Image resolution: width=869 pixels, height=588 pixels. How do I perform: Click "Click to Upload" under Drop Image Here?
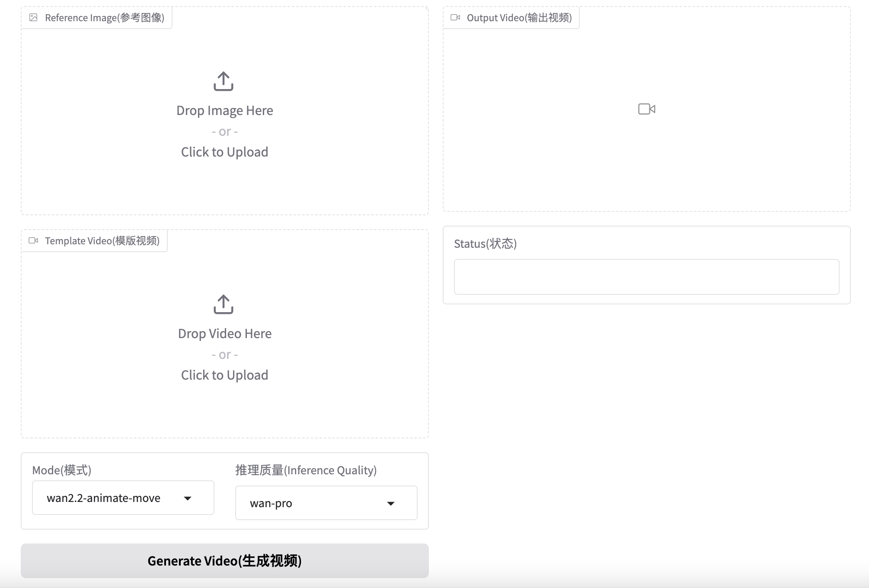click(x=224, y=152)
